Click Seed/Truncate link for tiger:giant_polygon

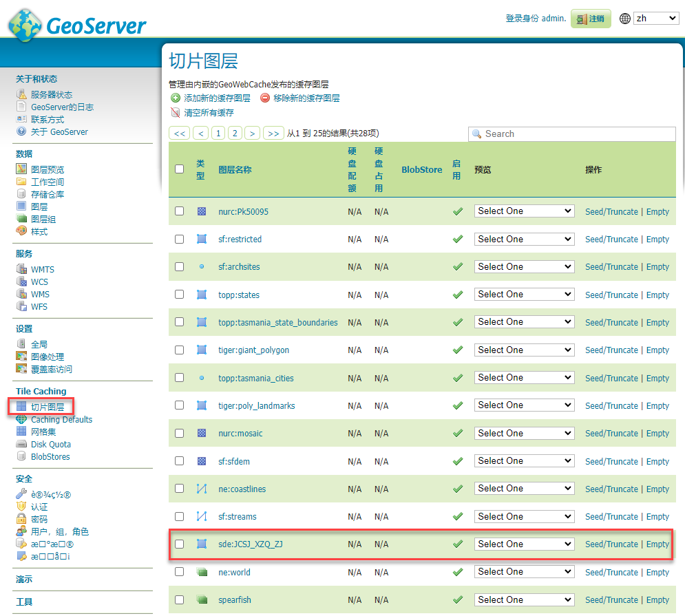tap(611, 350)
